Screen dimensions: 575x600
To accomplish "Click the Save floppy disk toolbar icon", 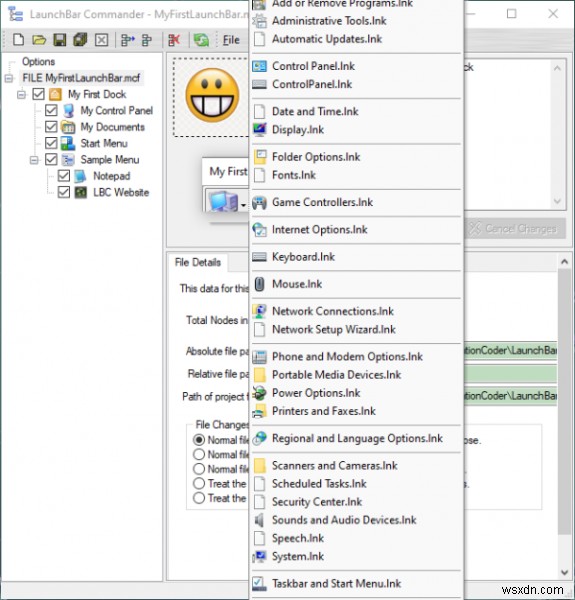I will 60,40.
